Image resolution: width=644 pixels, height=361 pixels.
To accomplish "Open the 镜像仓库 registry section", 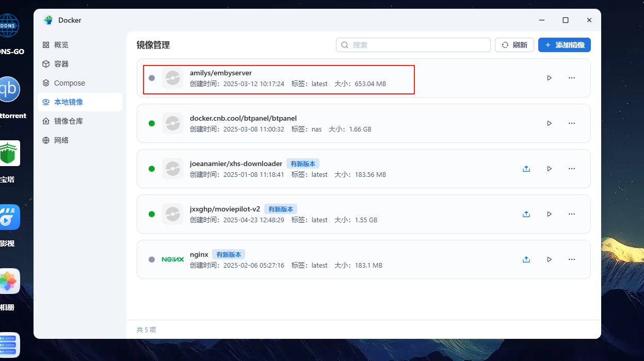I will tap(80, 121).
